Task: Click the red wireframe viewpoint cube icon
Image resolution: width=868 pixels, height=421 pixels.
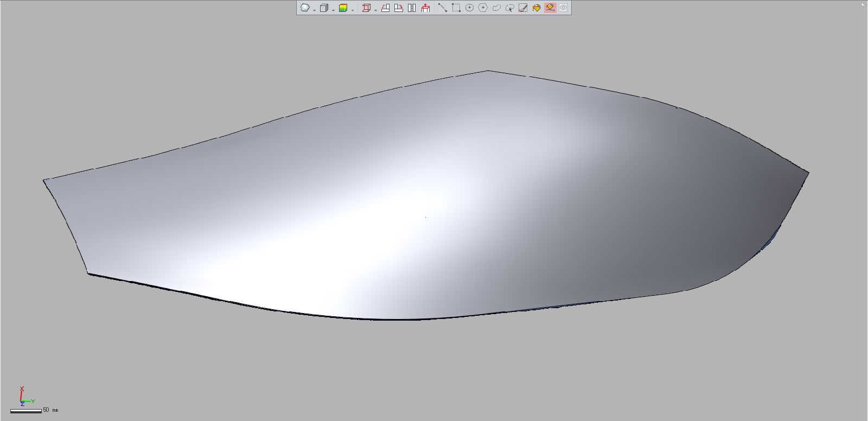Action: [x=366, y=8]
